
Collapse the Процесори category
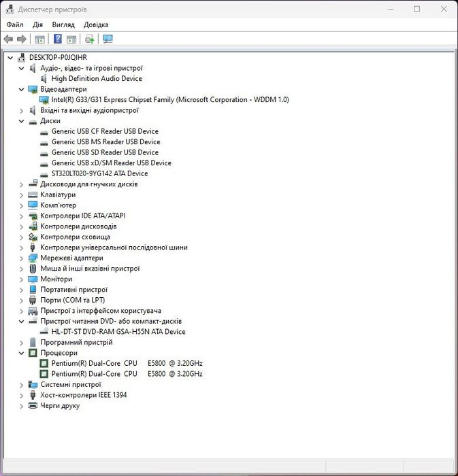(x=21, y=353)
